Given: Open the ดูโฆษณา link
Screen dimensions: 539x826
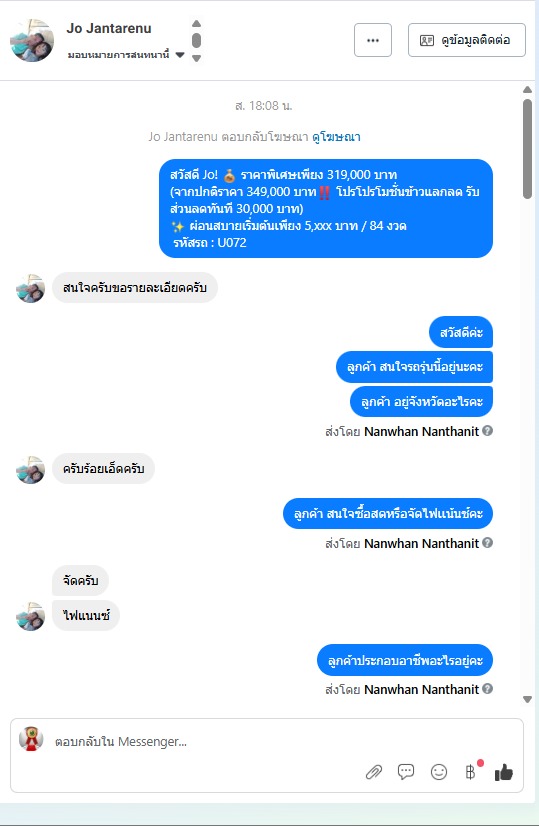Looking at the screenshot, I should [336, 137].
